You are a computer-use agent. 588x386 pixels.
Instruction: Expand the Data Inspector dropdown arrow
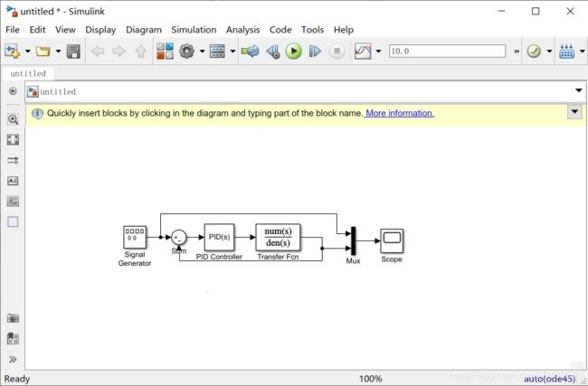point(378,51)
